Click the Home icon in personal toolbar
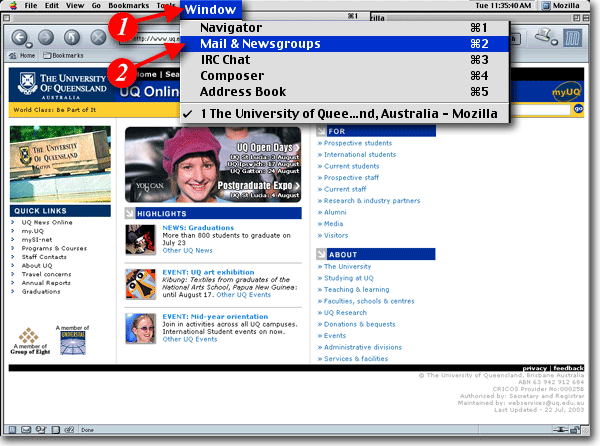The image size is (600, 446). coord(24,56)
